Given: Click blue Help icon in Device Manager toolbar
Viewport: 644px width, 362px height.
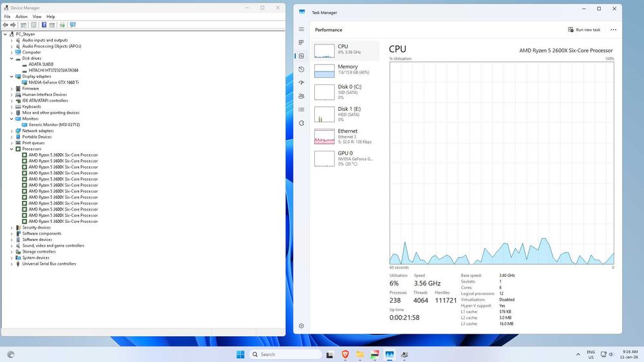Looking at the screenshot, I should (44, 25).
